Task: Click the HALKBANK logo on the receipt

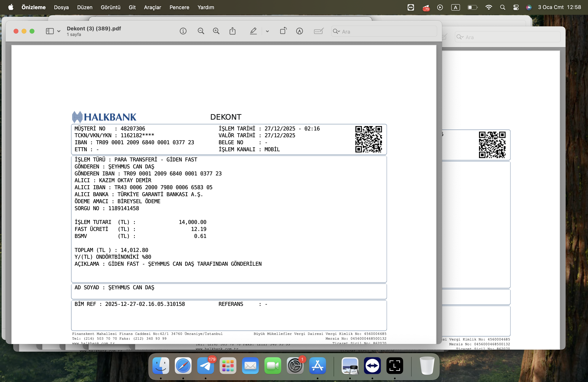Action: pyautogui.click(x=104, y=117)
